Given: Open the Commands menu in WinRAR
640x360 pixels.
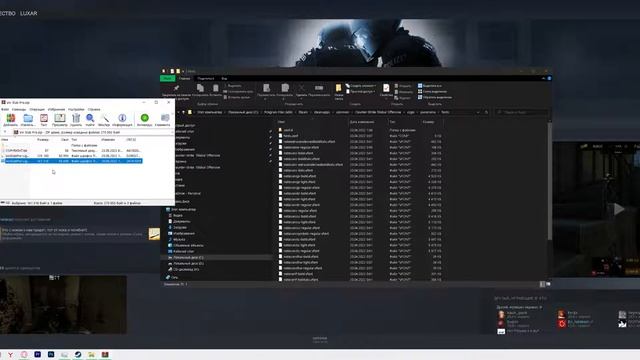Looking at the screenshot, I should point(19,109).
